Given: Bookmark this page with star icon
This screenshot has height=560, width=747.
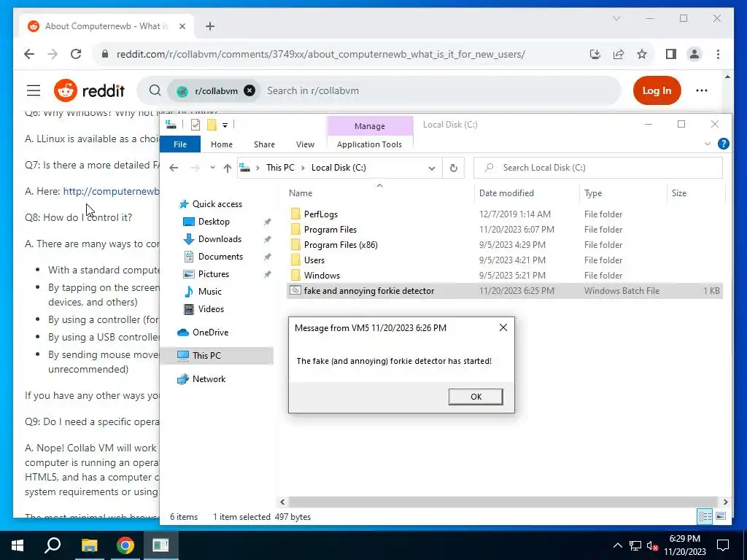Looking at the screenshot, I should [x=642, y=54].
